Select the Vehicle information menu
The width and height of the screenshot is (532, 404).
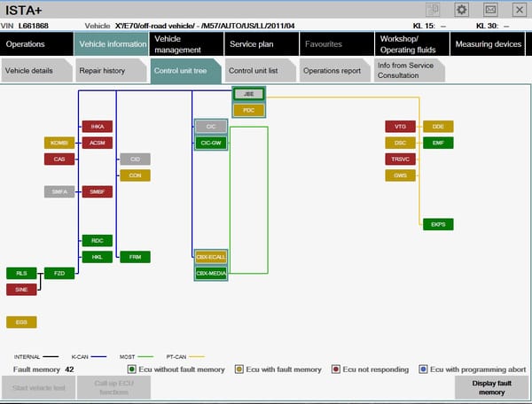click(112, 44)
